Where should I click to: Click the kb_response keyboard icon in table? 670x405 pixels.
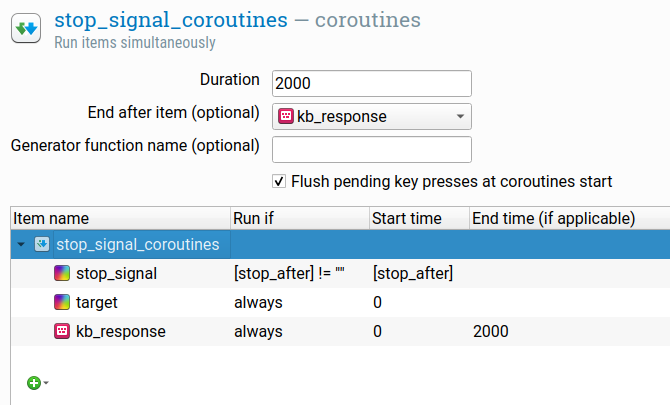point(62,332)
